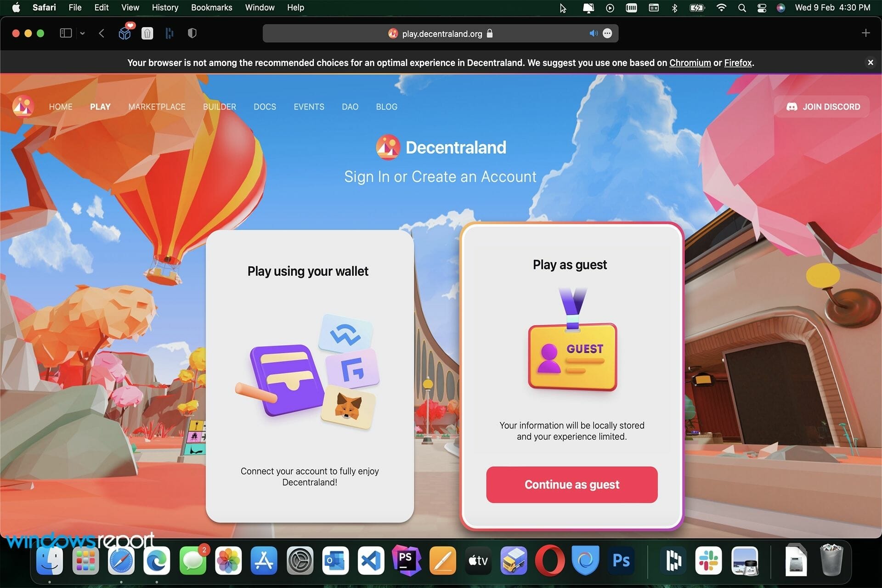
Task: Open Slack from the Dock
Action: point(709,560)
